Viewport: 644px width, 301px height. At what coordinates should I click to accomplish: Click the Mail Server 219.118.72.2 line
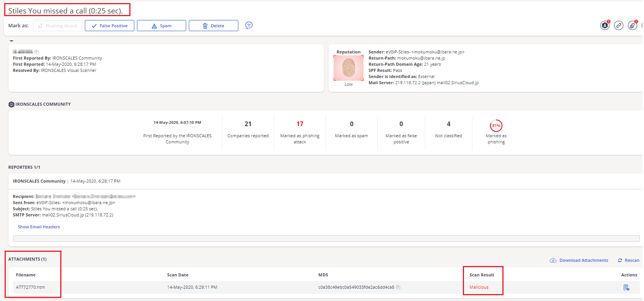[x=424, y=83]
